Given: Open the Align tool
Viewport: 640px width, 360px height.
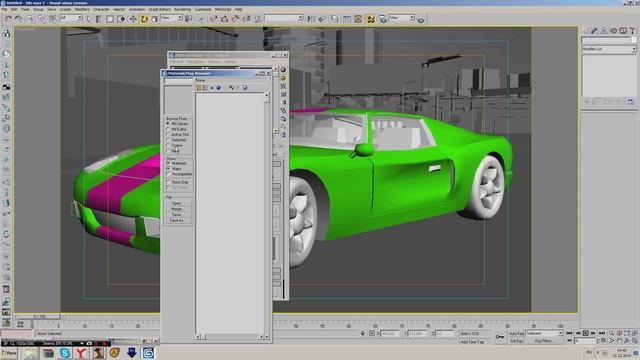Looking at the screenshot, I should [322, 18].
